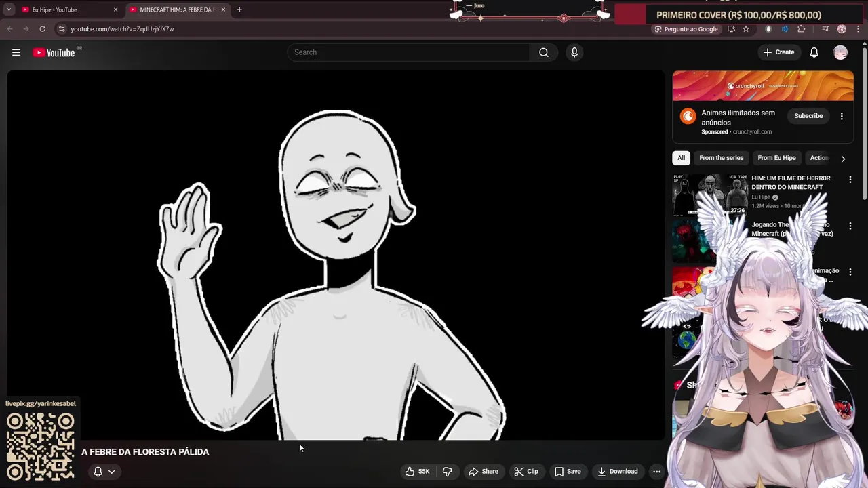Save the video to a playlist
This screenshot has width=868, height=488.
568,472
